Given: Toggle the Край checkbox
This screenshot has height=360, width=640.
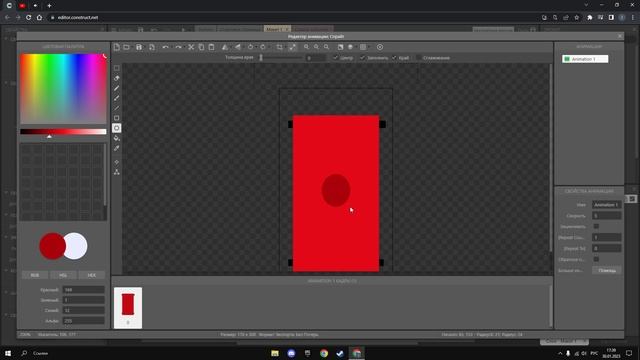Looking at the screenshot, I should pyautogui.click(x=394, y=58).
